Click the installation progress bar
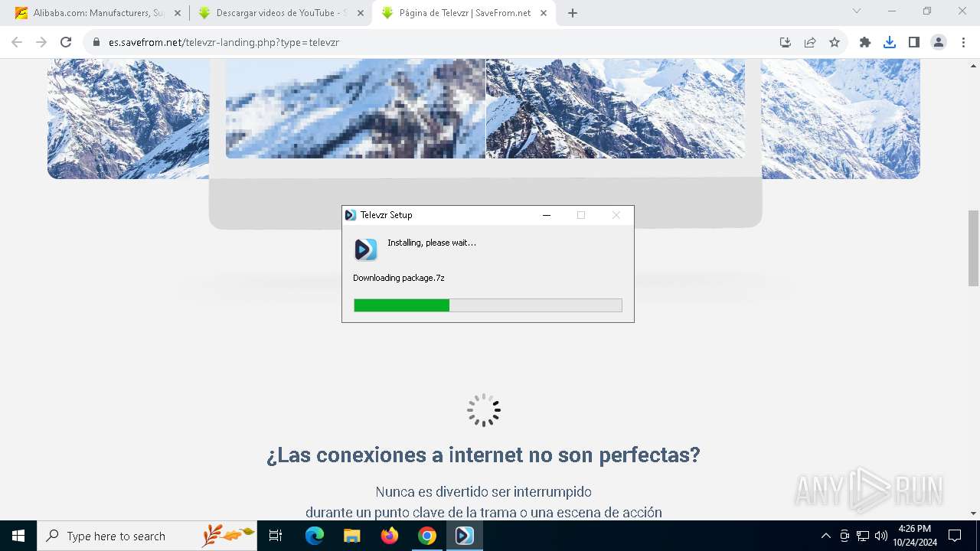 pyautogui.click(x=488, y=305)
